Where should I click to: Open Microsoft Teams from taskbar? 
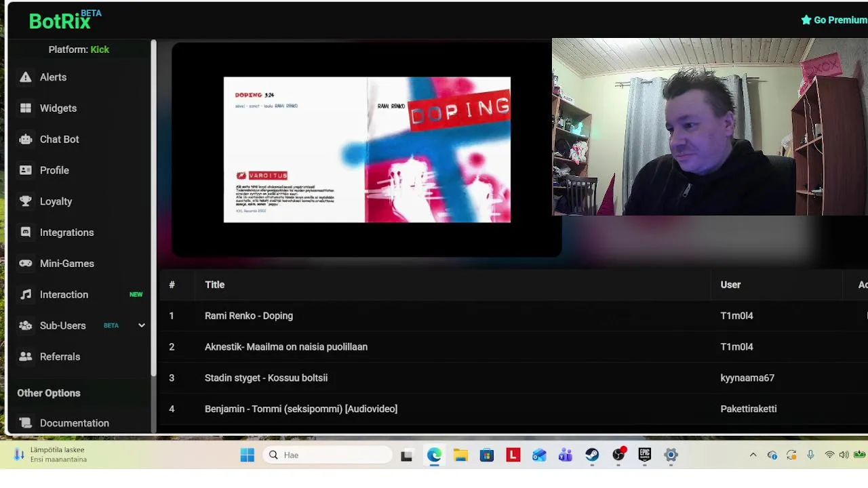[566, 455]
